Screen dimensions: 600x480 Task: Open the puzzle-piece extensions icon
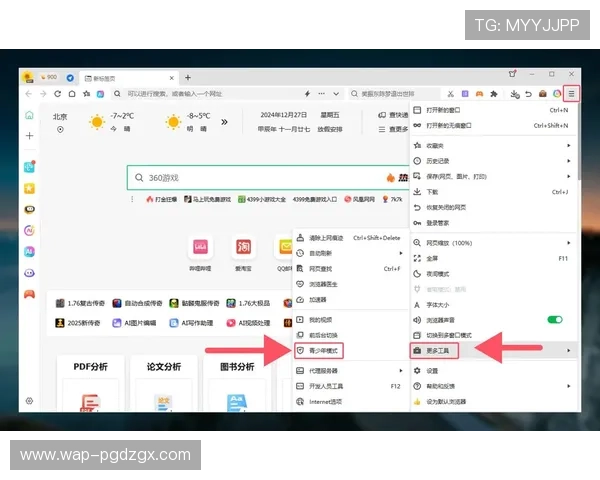pyautogui.click(x=494, y=94)
